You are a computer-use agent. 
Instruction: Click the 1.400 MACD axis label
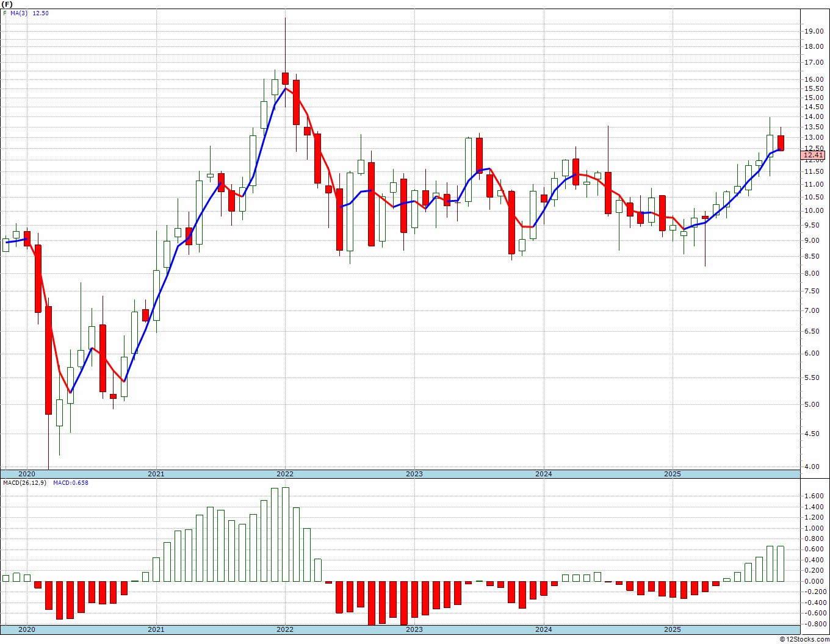click(814, 507)
